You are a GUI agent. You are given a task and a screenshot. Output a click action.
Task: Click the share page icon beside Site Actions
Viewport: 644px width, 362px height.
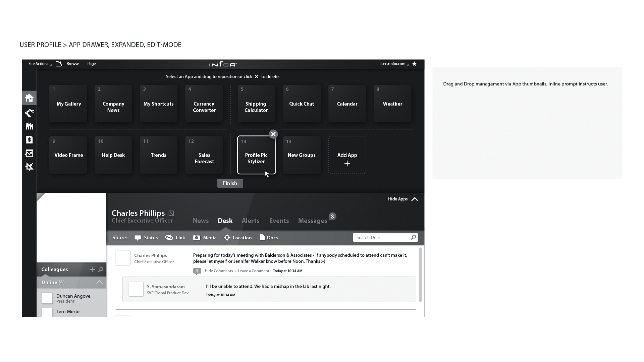59,64
